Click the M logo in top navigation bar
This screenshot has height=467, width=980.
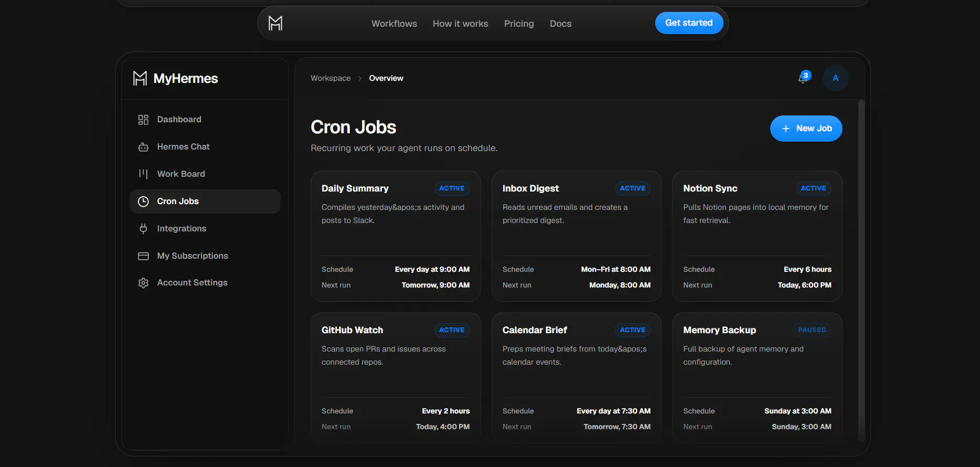coord(275,23)
